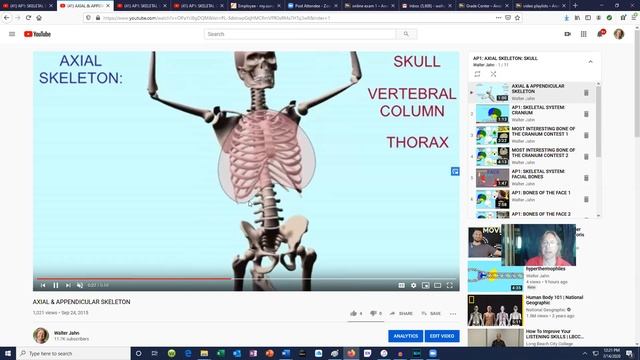Image resolution: width=640 pixels, height=360 pixels.
Task: Open the notifications bell
Action: [600, 34]
